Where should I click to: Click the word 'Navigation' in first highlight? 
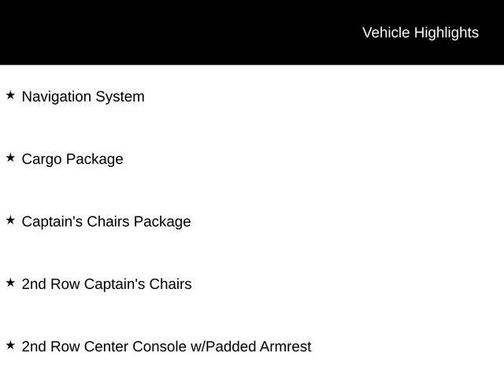[x=57, y=97]
